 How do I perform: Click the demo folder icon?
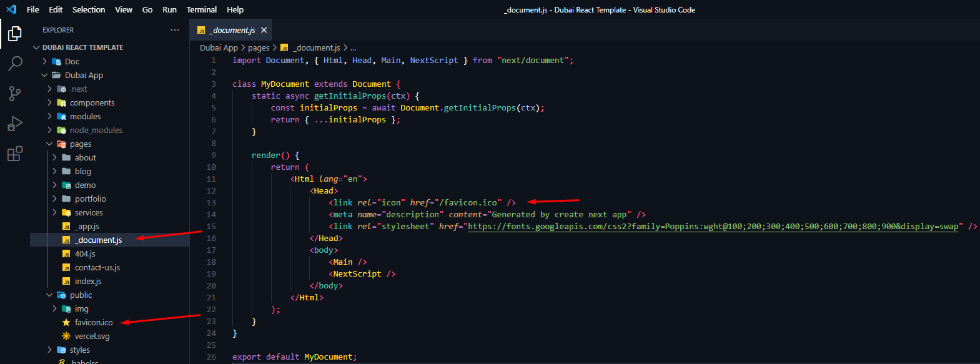tap(66, 185)
